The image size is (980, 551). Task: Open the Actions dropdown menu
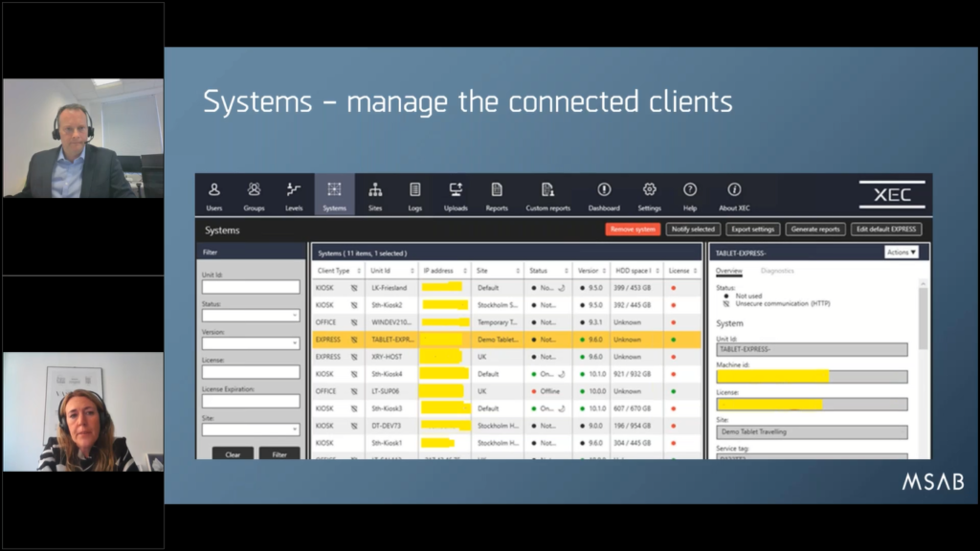coord(902,253)
